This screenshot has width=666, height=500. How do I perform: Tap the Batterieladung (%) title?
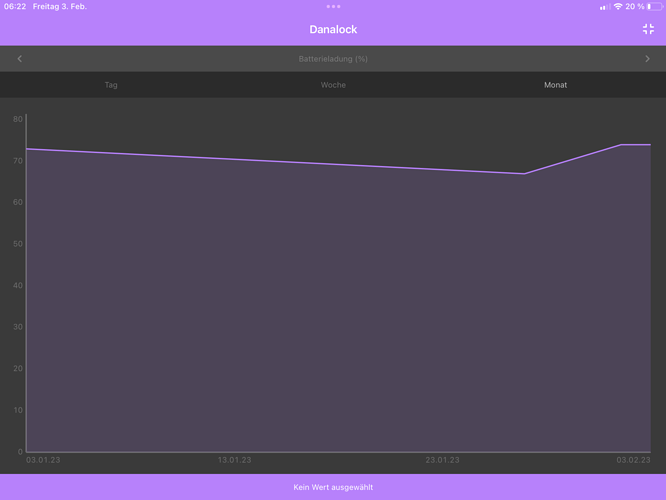pyautogui.click(x=333, y=59)
